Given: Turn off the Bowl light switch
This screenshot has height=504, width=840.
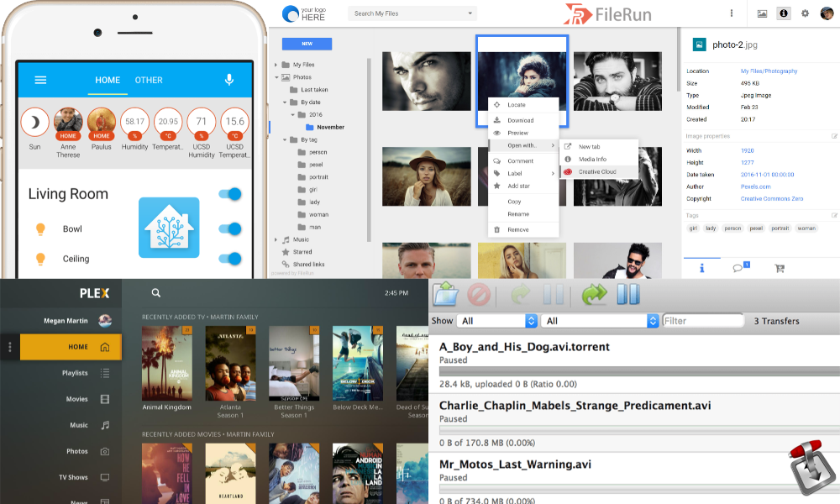Looking at the screenshot, I should point(229,228).
